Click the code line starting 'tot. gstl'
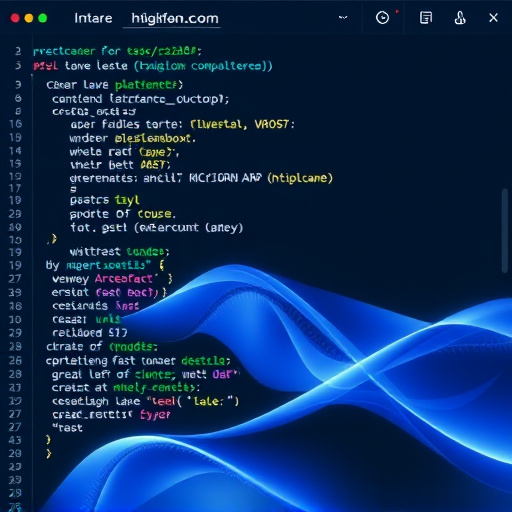Viewport: 512px width, 512px height. (x=156, y=228)
